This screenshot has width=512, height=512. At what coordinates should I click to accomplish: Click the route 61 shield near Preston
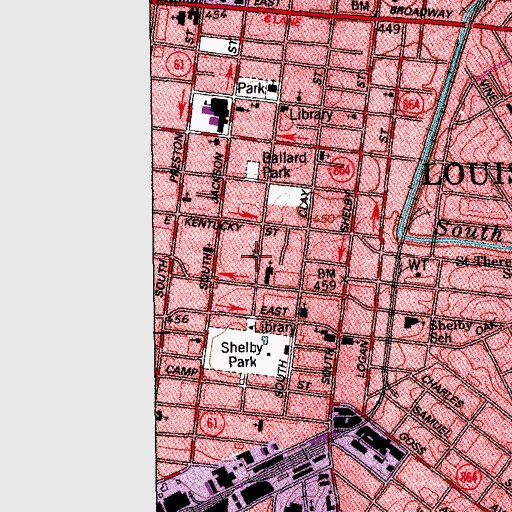179,64
